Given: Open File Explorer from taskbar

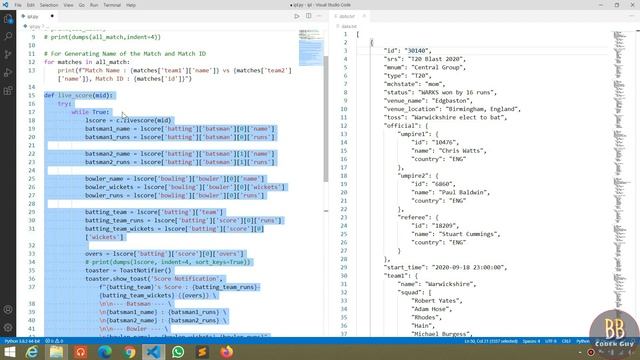Looking at the screenshot, I should point(56,352).
